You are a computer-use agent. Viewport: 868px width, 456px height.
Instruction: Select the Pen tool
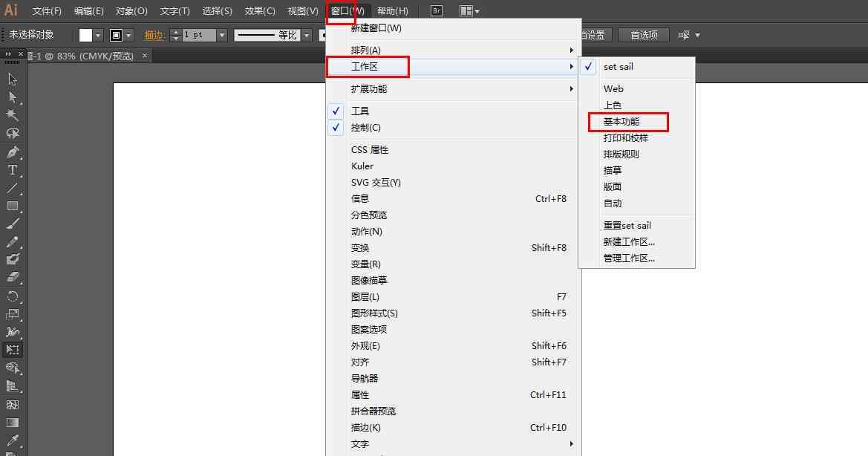13,152
